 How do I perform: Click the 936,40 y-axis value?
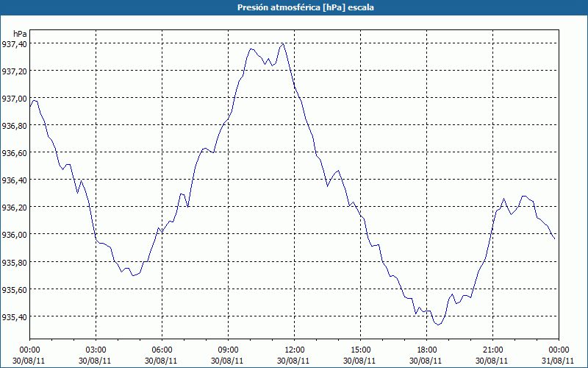coord(15,180)
